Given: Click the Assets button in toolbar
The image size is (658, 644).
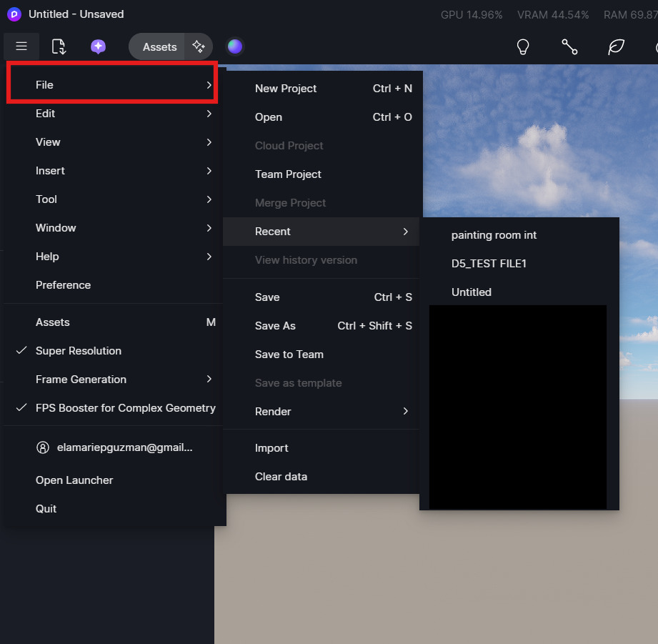Looking at the screenshot, I should point(159,46).
